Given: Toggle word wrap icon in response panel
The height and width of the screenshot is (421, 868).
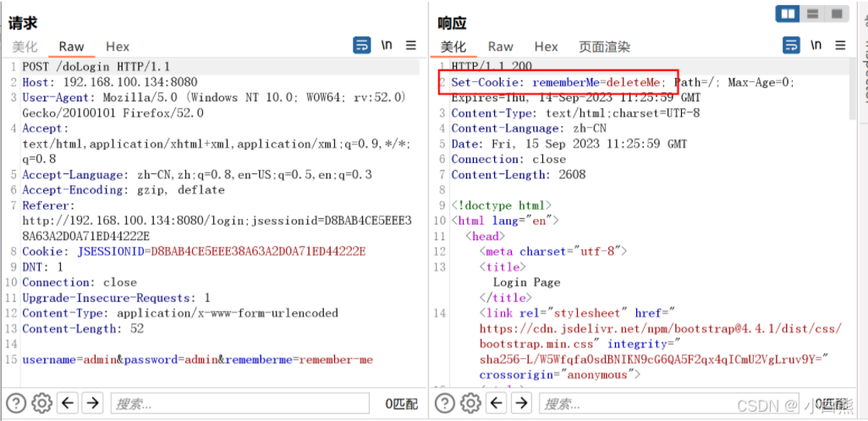Looking at the screenshot, I should (x=791, y=46).
